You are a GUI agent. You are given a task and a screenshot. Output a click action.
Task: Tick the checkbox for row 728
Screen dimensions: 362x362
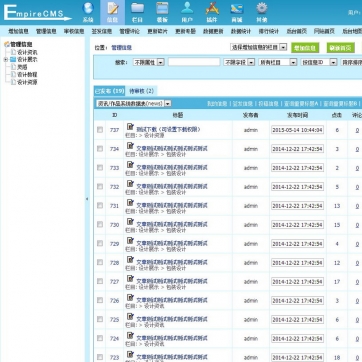(x=100, y=263)
